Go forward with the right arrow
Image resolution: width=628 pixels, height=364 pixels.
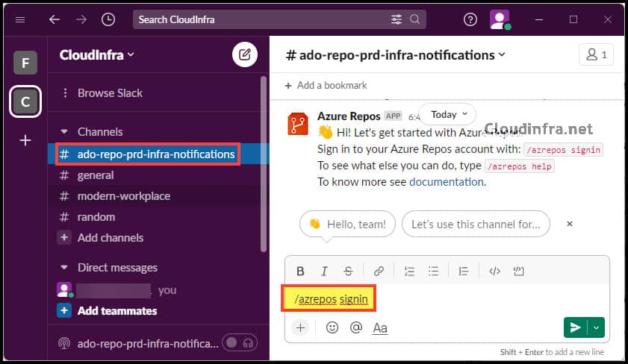tap(81, 19)
